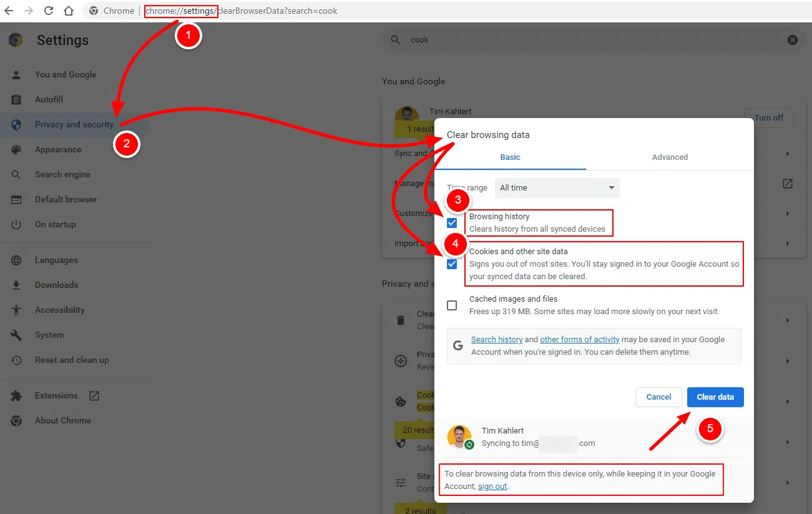Open the Search engine settings section

62,174
